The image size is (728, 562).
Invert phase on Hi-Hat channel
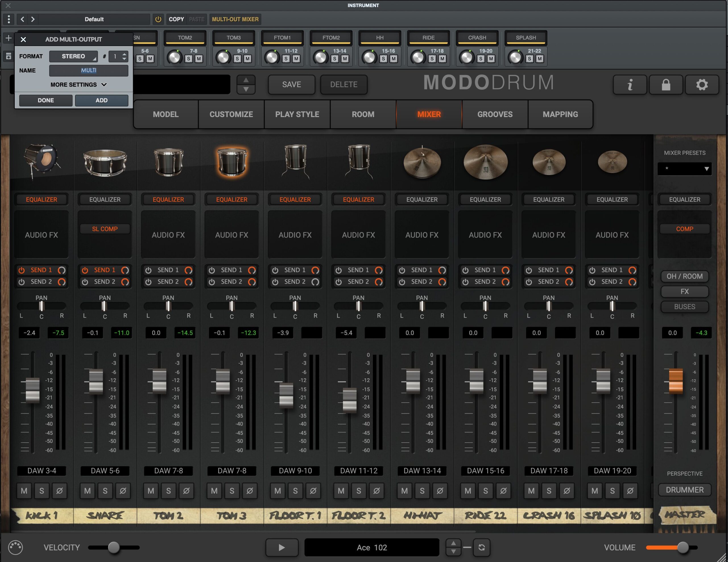[x=440, y=491]
